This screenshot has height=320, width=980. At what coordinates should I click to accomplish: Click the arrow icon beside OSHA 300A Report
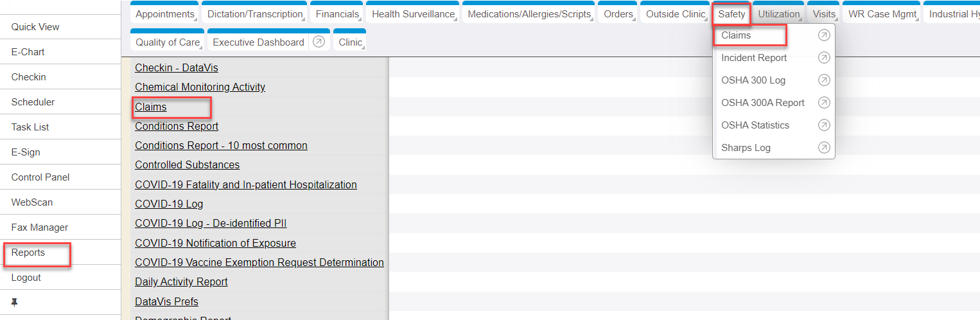coord(824,103)
